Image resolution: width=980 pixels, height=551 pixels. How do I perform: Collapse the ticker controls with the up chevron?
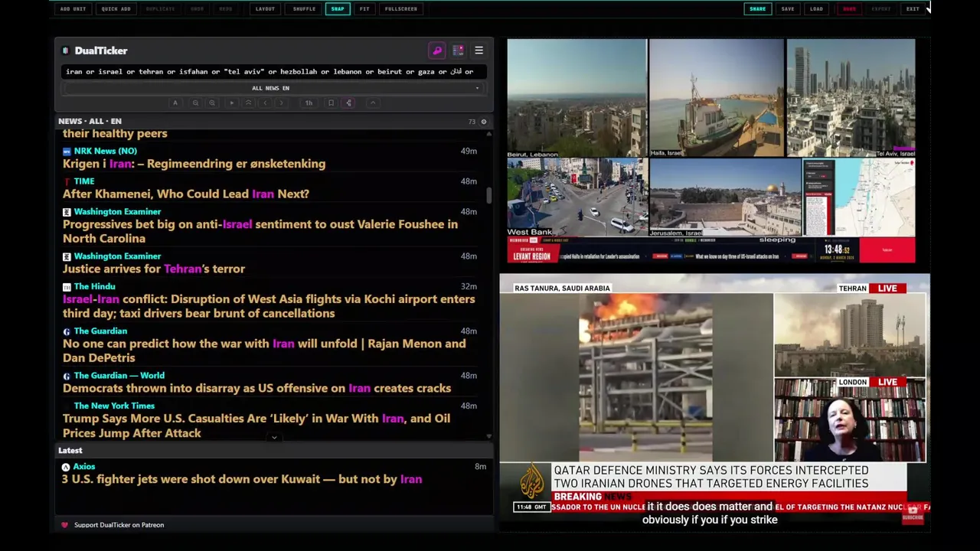(373, 103)
